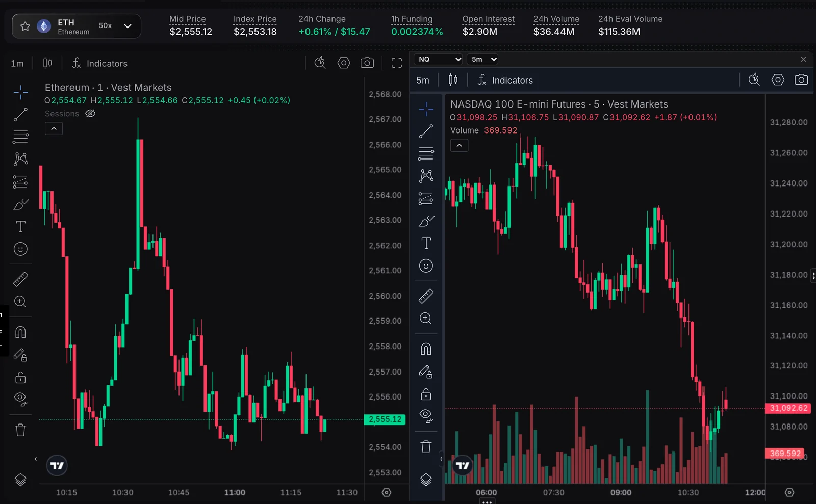Screen dimensions: 816x504
Task: Take snapshot of the NASDAQ chart
Action: [801, 79]
